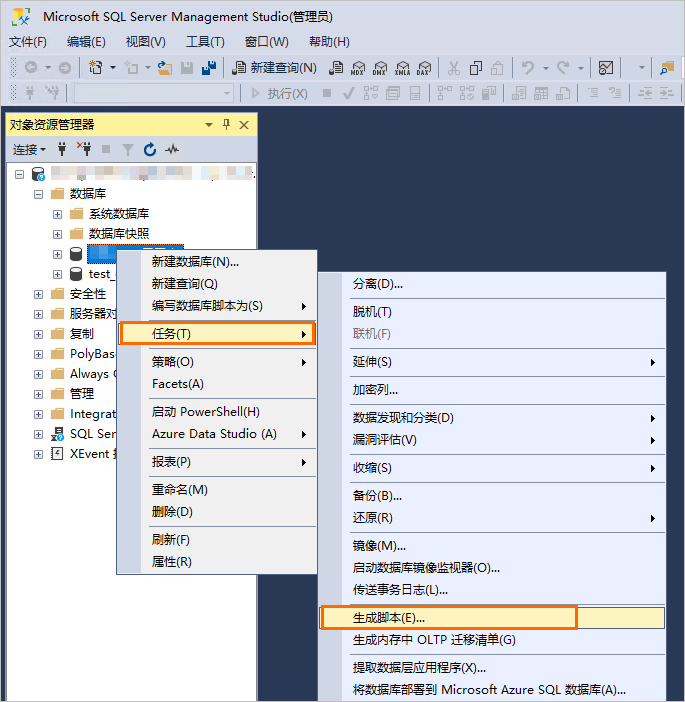685x702 pixels.
Task: Open the Shrink (收缩) submenu
Action: pos(492,468)
